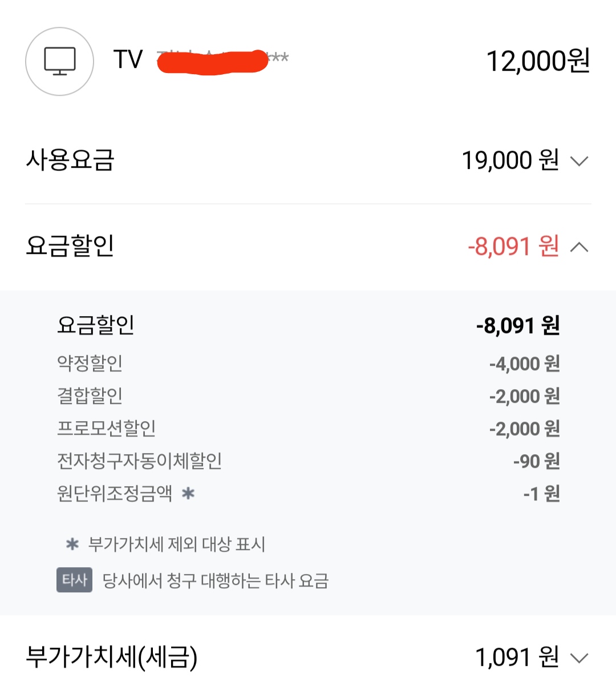The height and width of the screenshot is (699, 616).
Task: Expand the 사용요금 chevron
Action: point(579,161)
